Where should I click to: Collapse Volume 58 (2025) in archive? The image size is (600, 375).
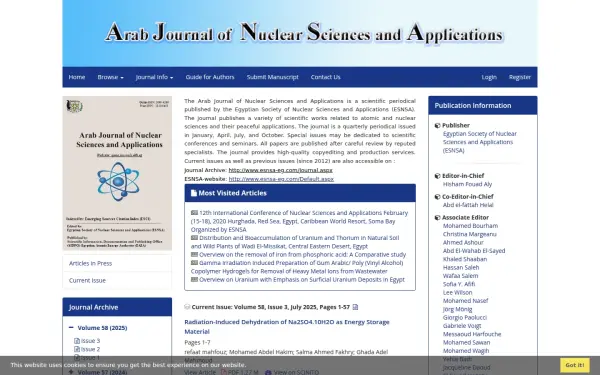click(71, 328)
